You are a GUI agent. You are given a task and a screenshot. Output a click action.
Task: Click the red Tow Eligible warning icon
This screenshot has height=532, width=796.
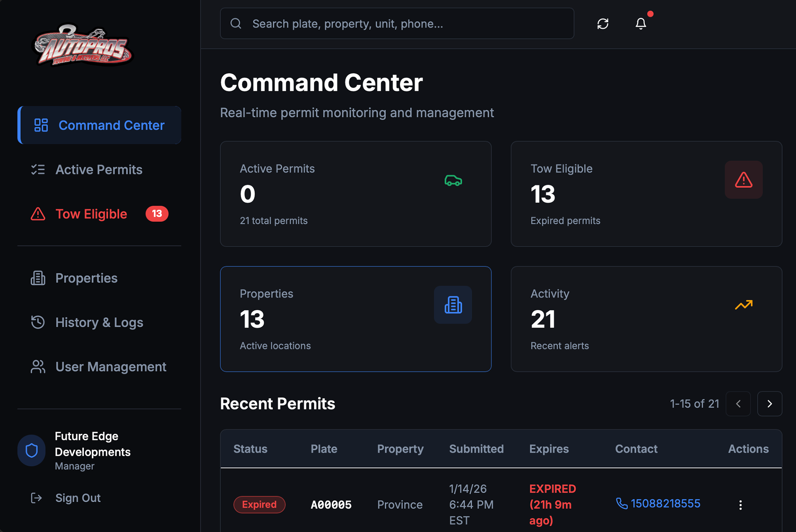[x=743, y=180]
